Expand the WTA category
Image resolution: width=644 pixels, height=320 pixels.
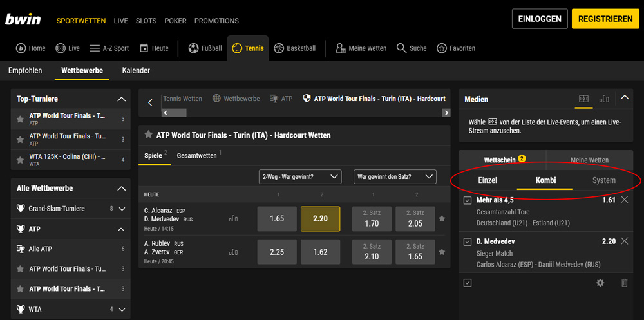(122, 309)
